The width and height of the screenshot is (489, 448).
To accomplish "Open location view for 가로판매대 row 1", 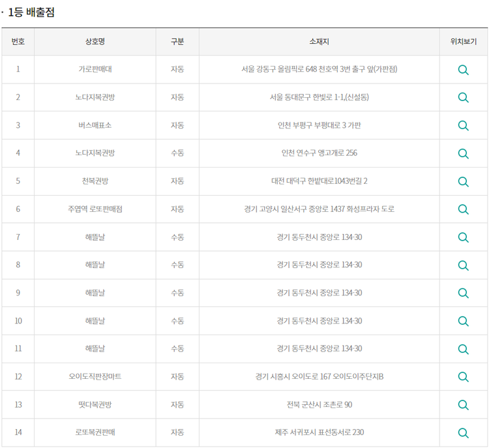I will pos(463,70).
